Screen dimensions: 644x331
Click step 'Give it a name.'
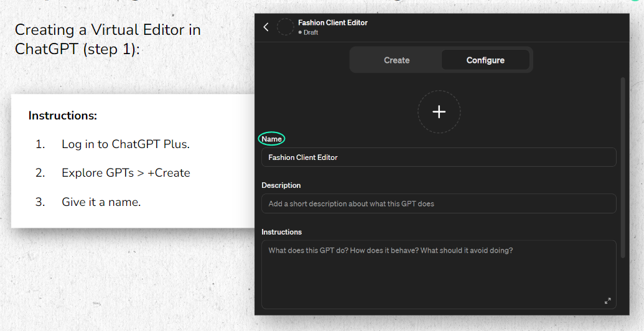pyautogui.click(x=101, y=202)
